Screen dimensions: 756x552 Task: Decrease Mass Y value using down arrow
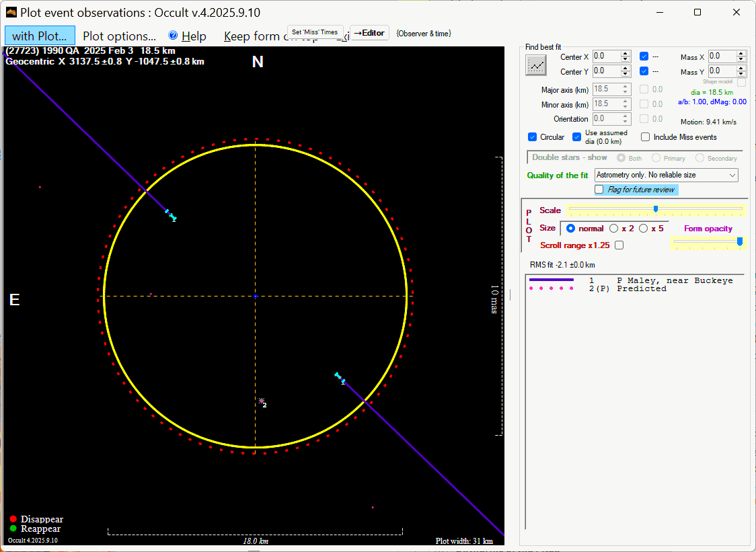[x=742, y=74]
